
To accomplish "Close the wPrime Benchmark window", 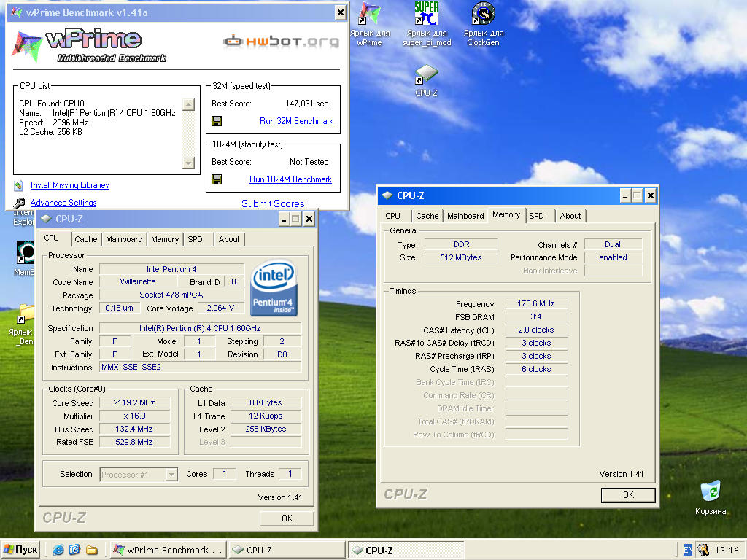I will (x=340, y=12).
